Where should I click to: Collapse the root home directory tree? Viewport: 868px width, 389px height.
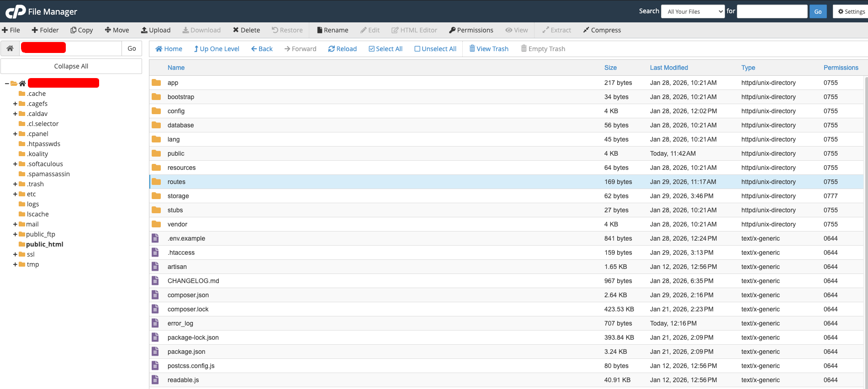point(7,84)
